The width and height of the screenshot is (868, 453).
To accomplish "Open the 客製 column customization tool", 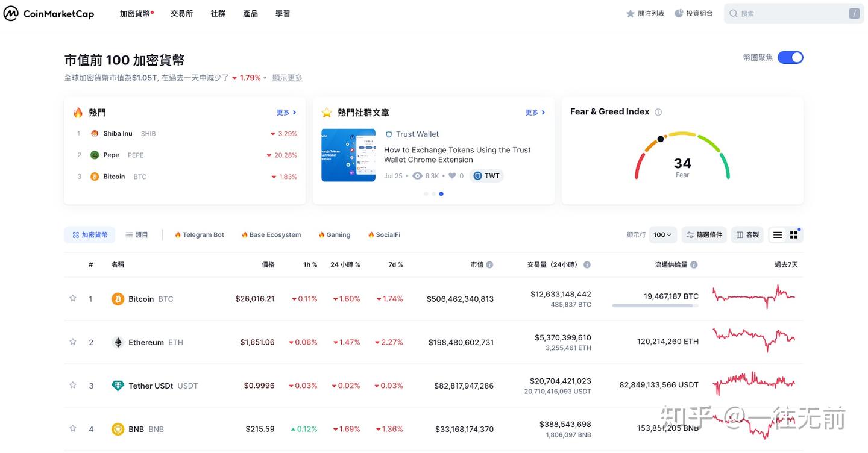I will coord(747,234).
